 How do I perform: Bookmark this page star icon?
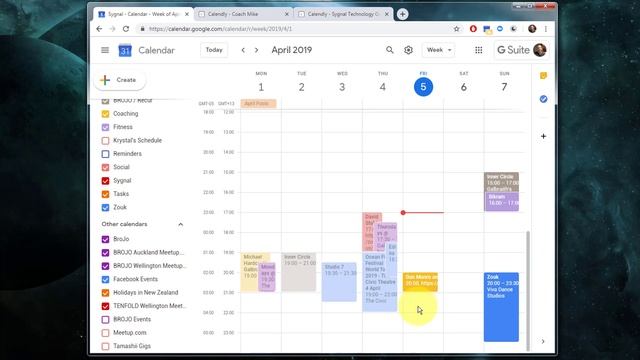456,29
